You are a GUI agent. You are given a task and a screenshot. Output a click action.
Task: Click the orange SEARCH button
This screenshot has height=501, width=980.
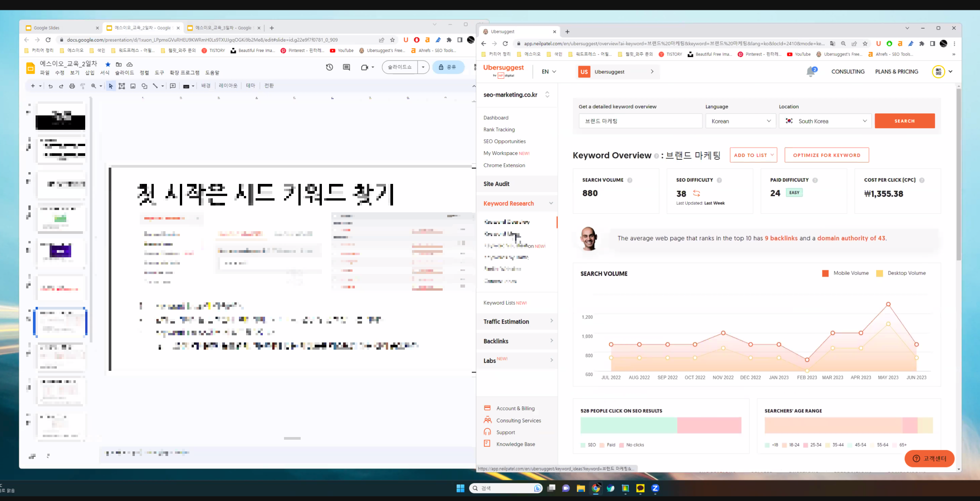tap(904, 121)
